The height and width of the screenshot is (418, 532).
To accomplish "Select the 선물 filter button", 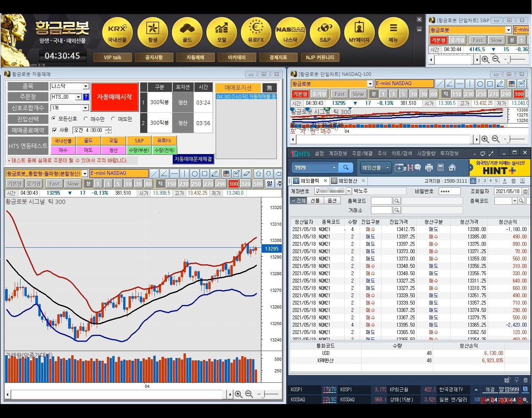I will [315, 200].
